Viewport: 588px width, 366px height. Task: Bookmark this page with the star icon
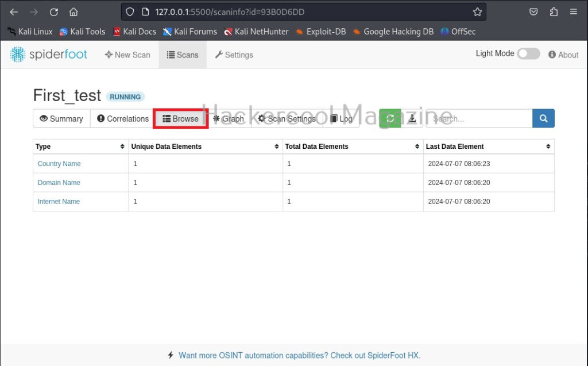tap(477, 12)
